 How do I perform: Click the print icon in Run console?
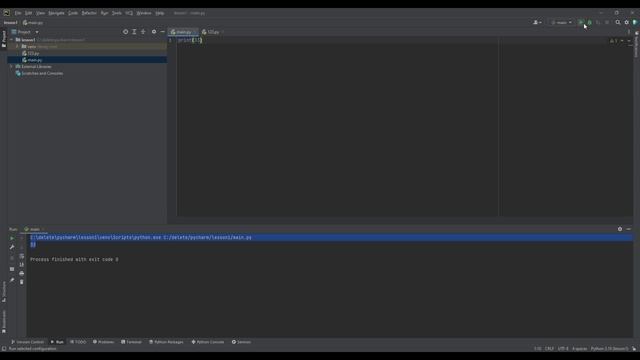22,273
